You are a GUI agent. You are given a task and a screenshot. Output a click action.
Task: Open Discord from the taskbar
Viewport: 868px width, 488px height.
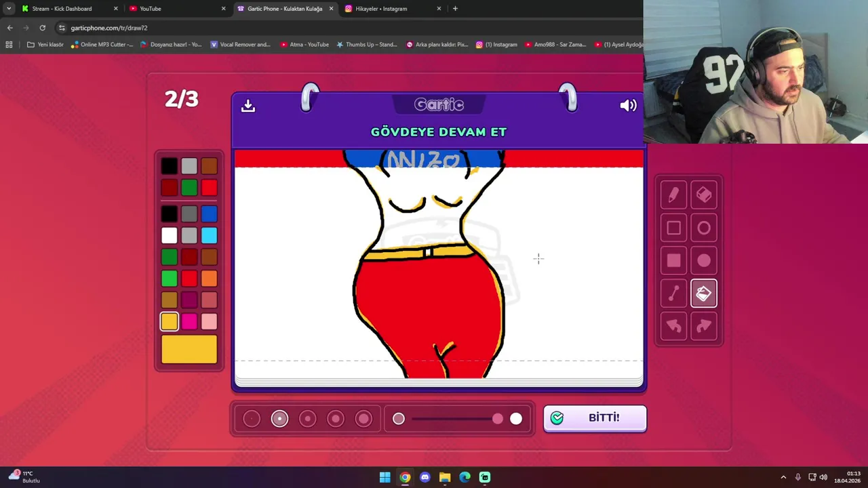point(425,477)
